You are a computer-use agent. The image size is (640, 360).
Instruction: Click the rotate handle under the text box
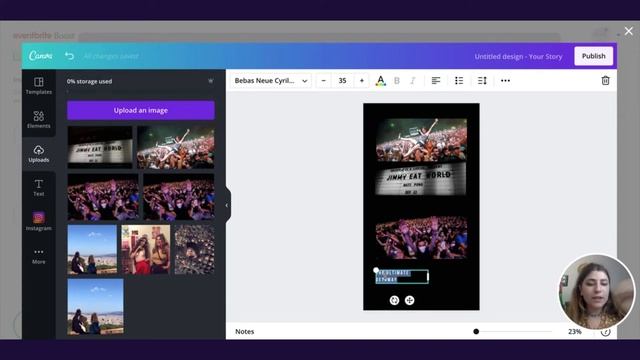pos(394,300)
